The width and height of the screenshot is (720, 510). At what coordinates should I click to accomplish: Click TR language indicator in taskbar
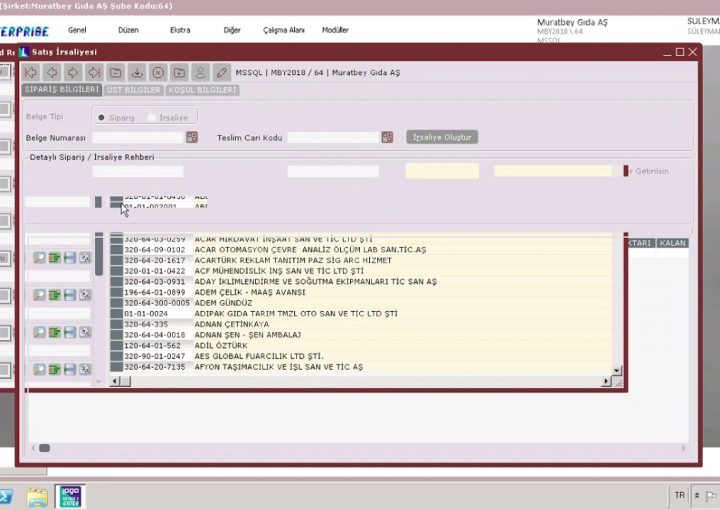pos(680,495)
